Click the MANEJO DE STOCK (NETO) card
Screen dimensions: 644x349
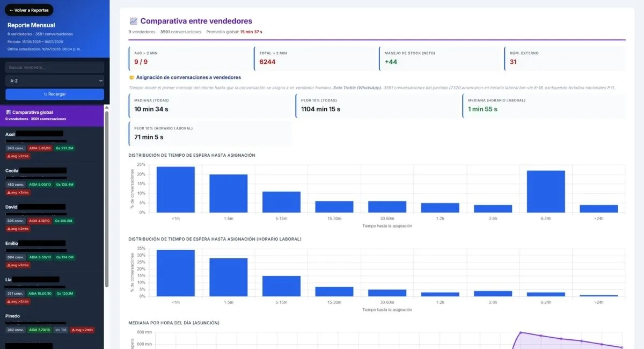[x=440, y=59]
